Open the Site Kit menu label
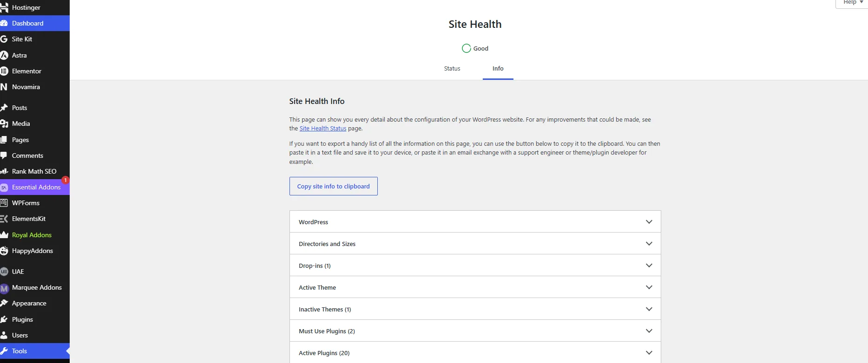The height and width of the screenshot is (363, 868). 22,39
